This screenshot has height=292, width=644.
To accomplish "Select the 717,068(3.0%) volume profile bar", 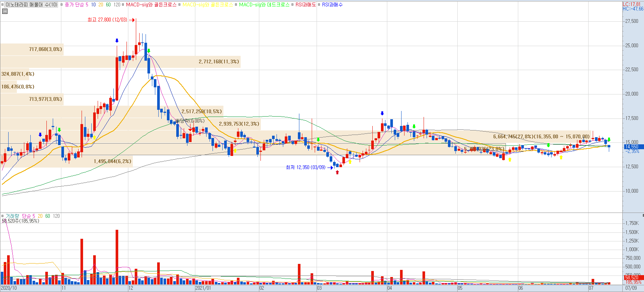I will click(32, 49).
